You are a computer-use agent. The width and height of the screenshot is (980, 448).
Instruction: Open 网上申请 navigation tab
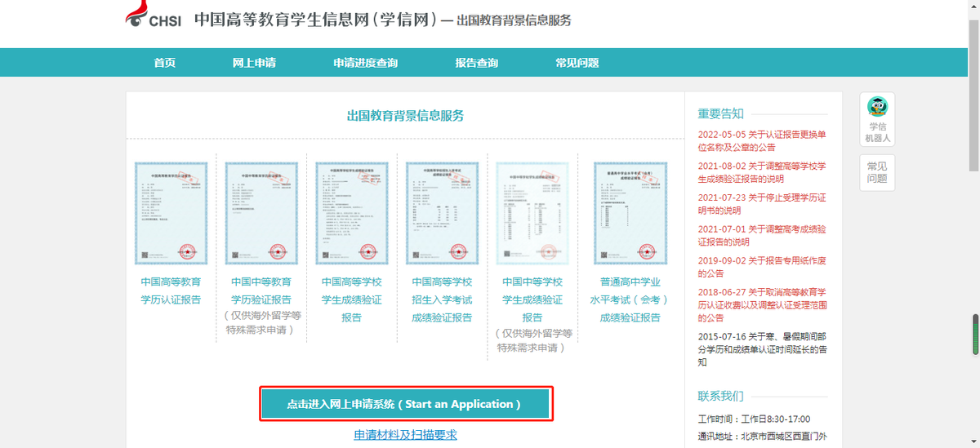click(x=253, y=63)
